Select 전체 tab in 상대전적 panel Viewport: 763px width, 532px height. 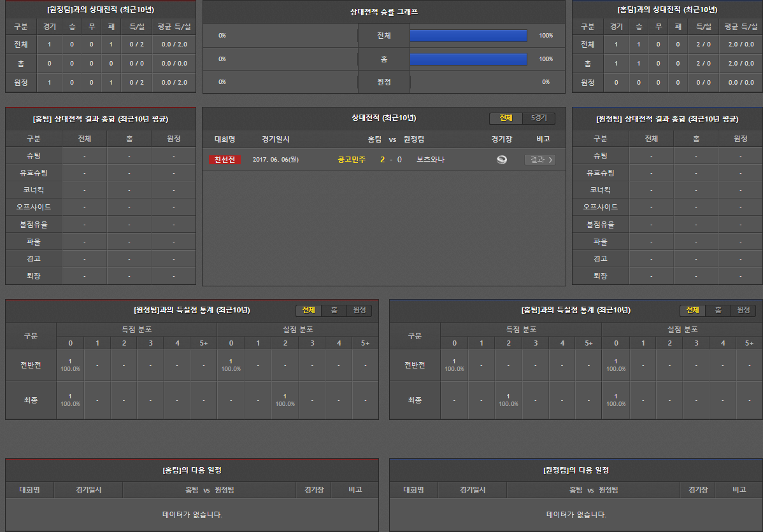tap(506, 118)
